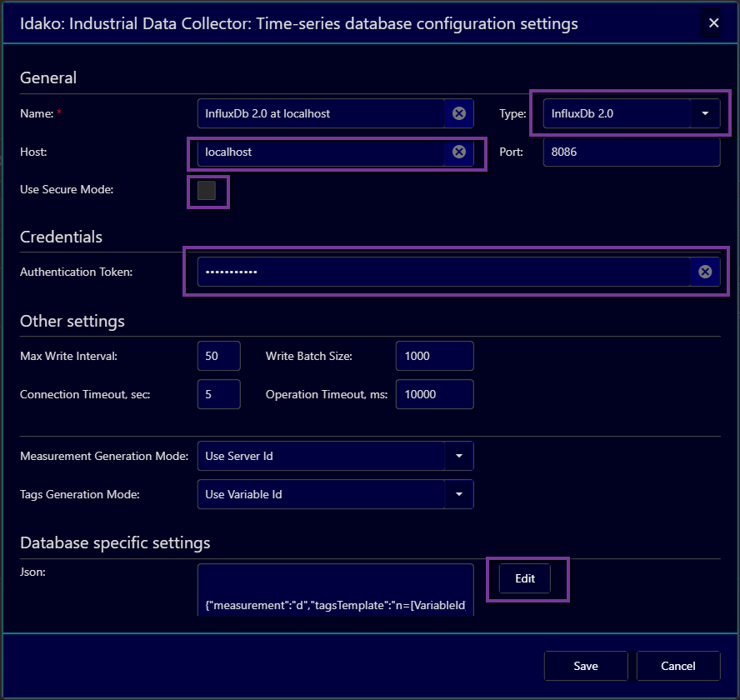Select the Max Write Interval field
Viewport: 740px width, 700px height.
pyautogui.click(x=218, y=356)
